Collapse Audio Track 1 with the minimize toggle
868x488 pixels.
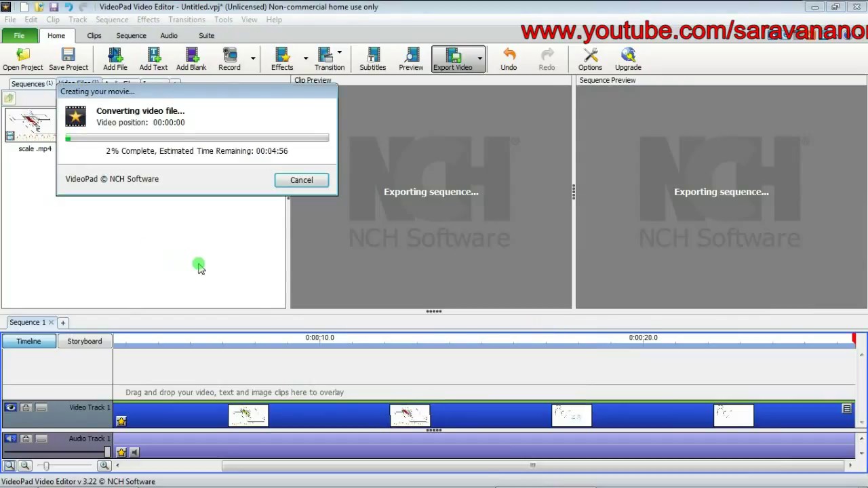[x=41, y=439]
